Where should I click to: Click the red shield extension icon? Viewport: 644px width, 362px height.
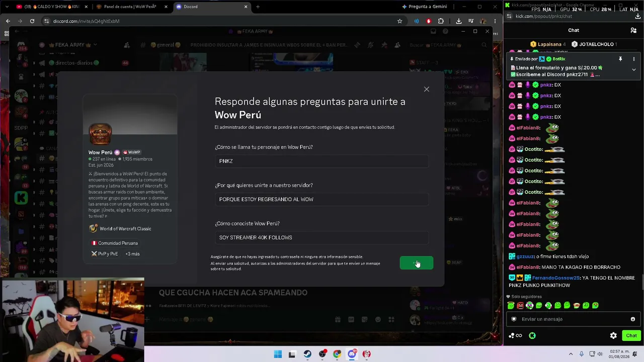point(429,21)
